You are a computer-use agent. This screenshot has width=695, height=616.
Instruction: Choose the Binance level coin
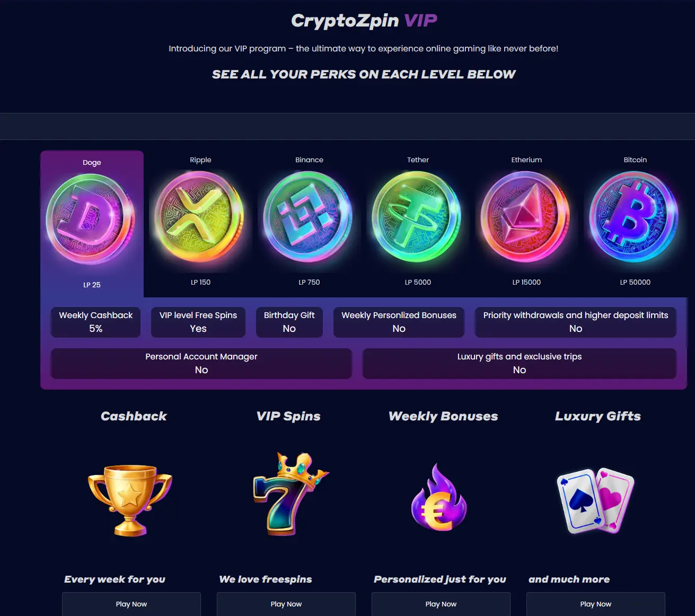point(309,218)
